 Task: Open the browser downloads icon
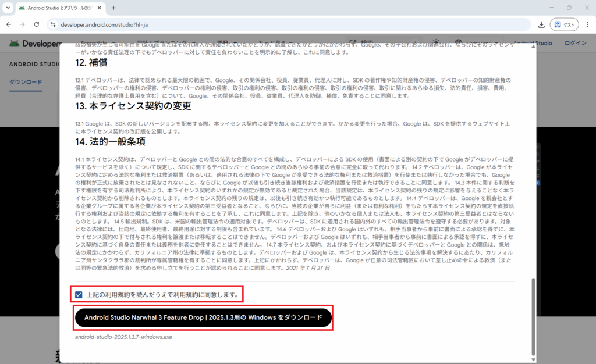point(541,25)
